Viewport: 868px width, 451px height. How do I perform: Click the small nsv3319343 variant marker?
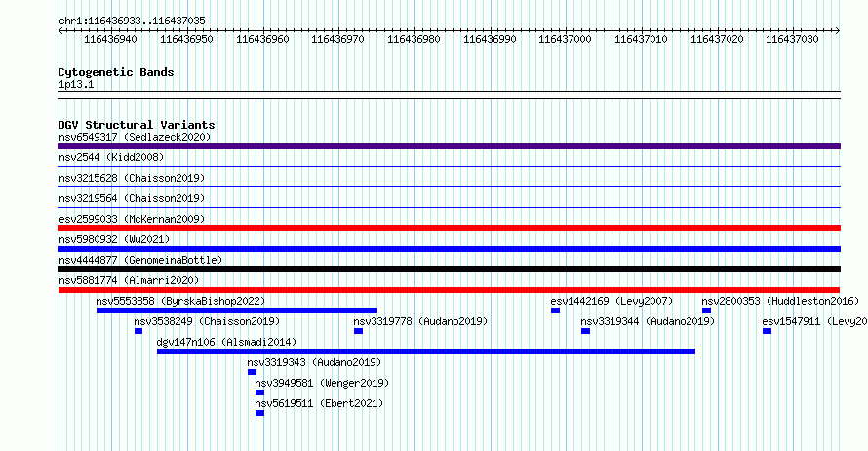[252, 372]
